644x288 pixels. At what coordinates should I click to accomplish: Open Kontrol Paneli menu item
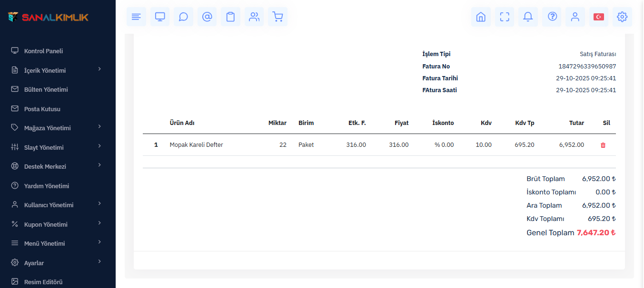[x=43, y=51]
